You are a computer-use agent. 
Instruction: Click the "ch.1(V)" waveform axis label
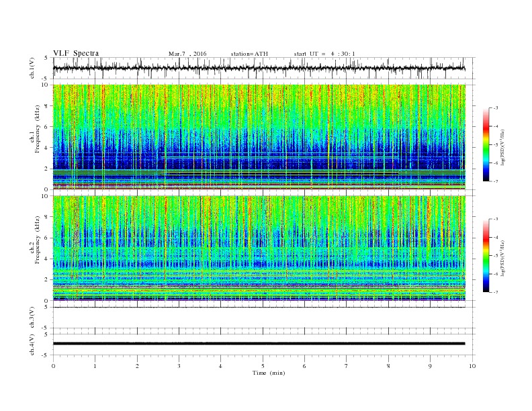pyautogui.click(x=32, y=68)
